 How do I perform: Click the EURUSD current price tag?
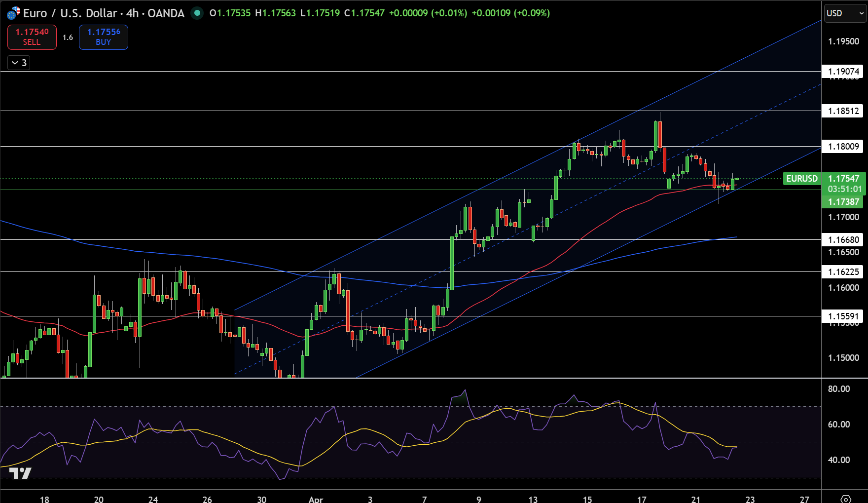tap(802, 179)
